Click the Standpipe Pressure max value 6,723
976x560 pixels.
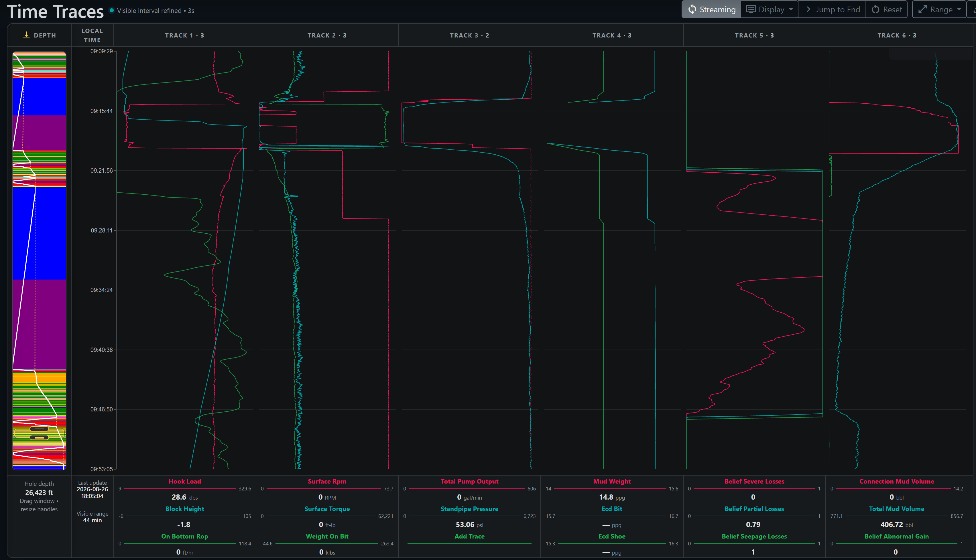[529, 516]
